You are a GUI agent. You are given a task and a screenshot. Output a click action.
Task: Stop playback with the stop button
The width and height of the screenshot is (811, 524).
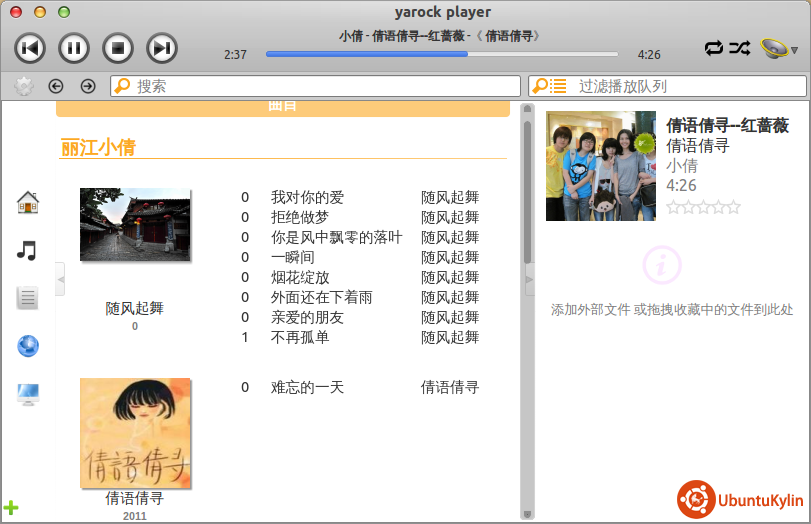tap(118, 47)
